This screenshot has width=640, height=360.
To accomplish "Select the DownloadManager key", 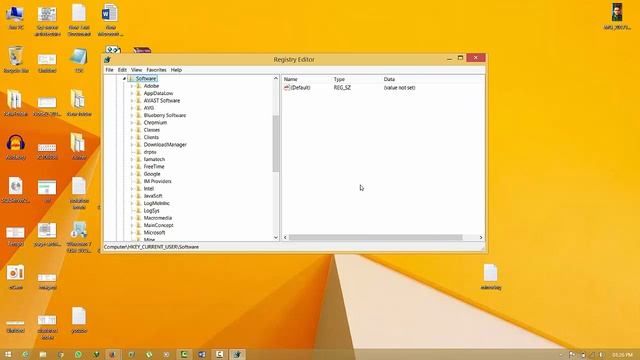I will point(165,145).
